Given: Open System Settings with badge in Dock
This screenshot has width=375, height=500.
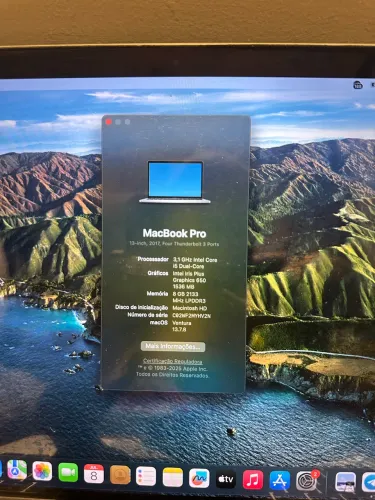Looking at the screenshot, I should 307,481.
